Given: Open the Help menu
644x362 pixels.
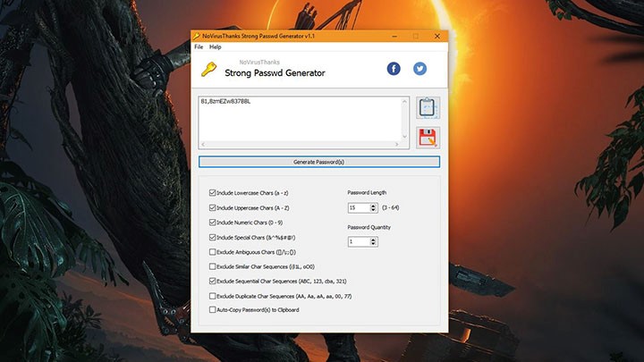Looking at the screenshot, I should pyautogui.click(x=215, y=46).
